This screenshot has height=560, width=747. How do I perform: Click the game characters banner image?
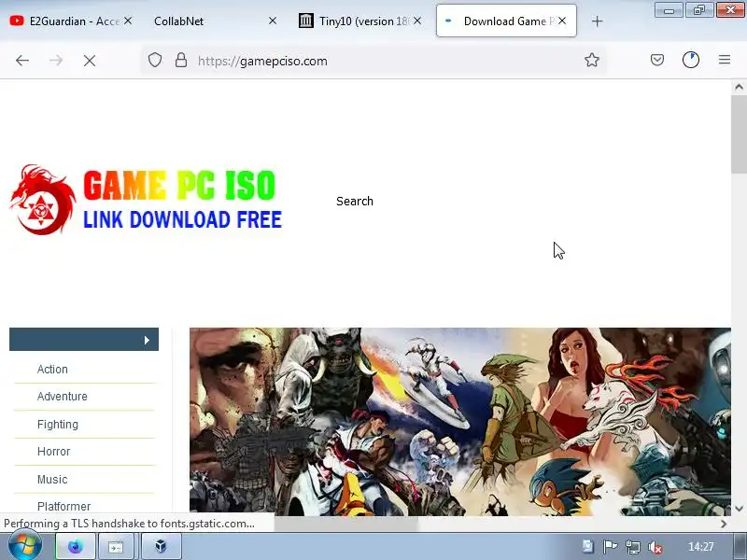click(x=460, y=422)
